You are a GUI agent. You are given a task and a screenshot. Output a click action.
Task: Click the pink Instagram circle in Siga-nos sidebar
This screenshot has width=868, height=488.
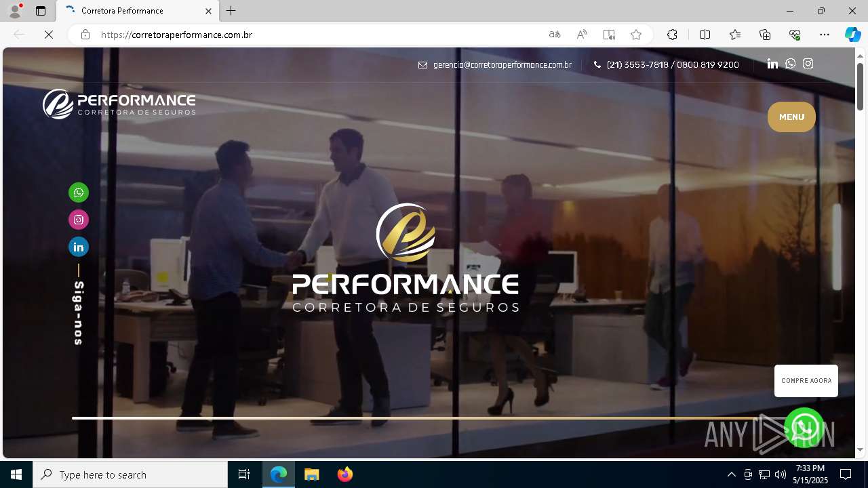[79, 220]
